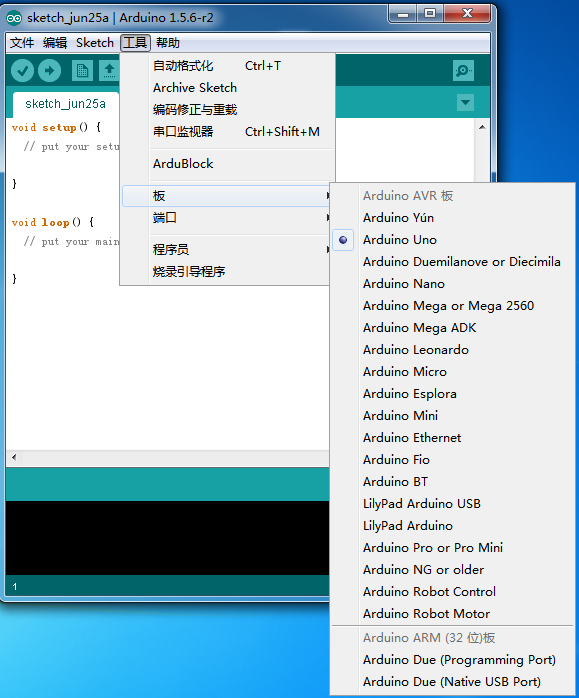
Task: Click the void loop() code line
Action: tap(53, 222)
